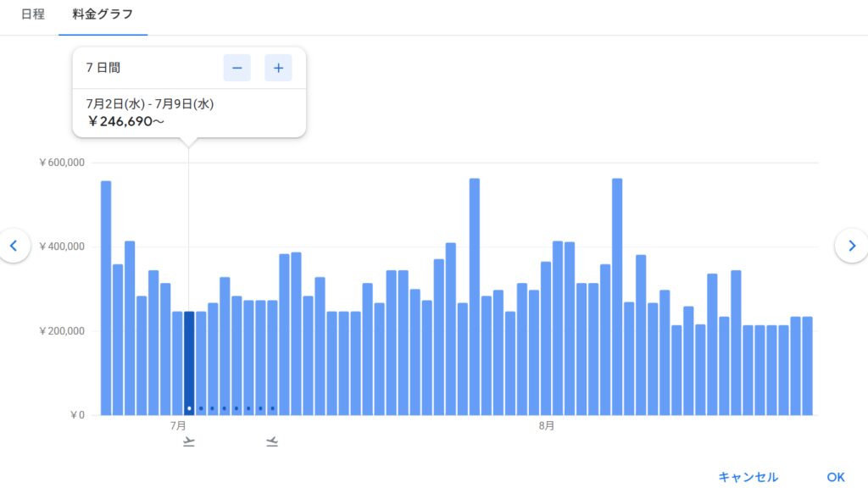Image resolution: width=868 pixels, height=493 pixels.
Task: Select the first bar at chart's left edge
Action: point(106,298)
